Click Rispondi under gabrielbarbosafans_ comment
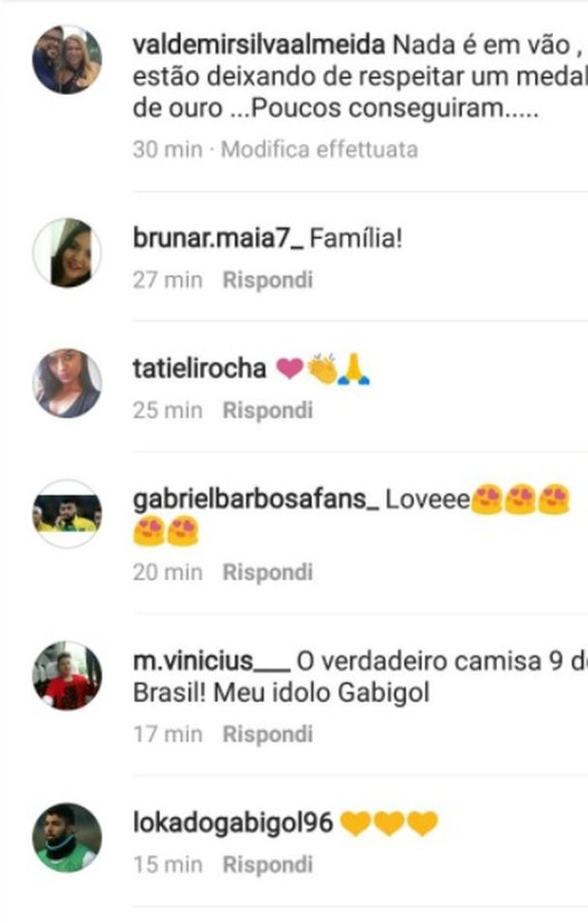This screenshot has width=588, height=923. click(267, 572)
